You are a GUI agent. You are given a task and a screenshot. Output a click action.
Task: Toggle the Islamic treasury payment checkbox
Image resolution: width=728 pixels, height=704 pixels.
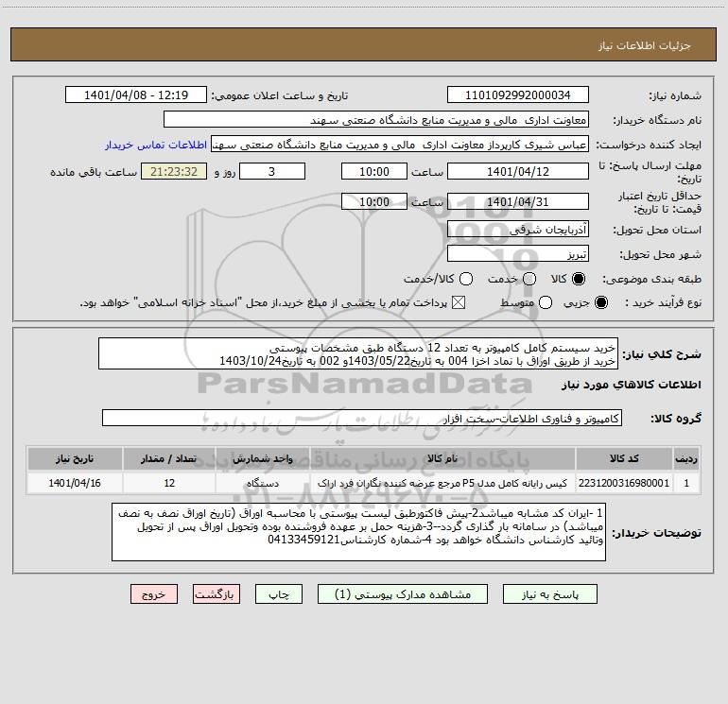459,303
